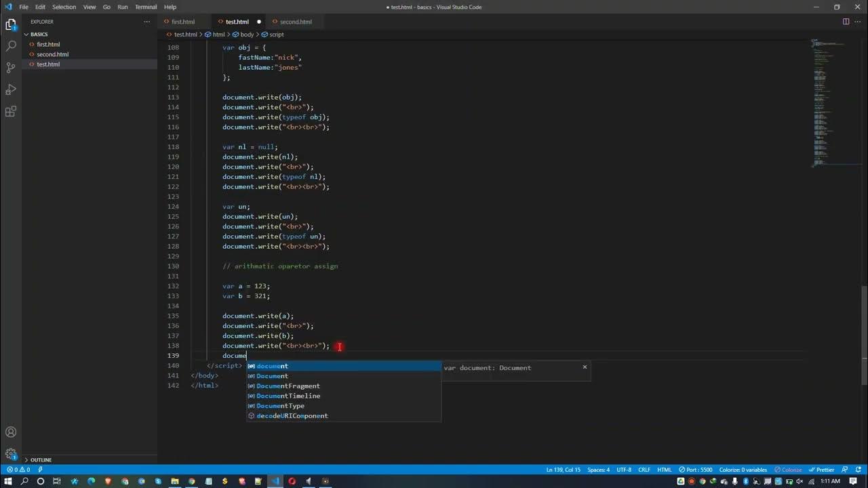The height and width of the screenshot is (488, 868).
Task: Click Port : 5500 Live Server button
Action: click(x=695, y=470)
